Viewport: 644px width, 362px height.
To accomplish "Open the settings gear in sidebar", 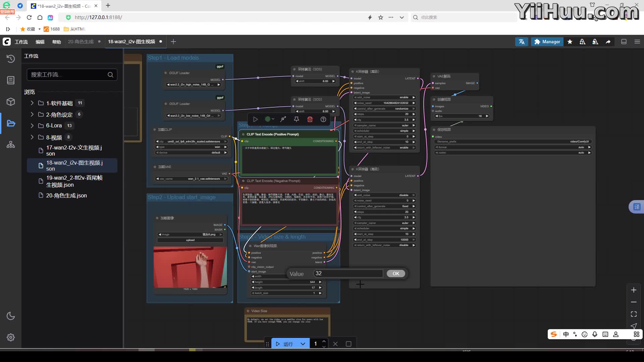I will (11, 337).
